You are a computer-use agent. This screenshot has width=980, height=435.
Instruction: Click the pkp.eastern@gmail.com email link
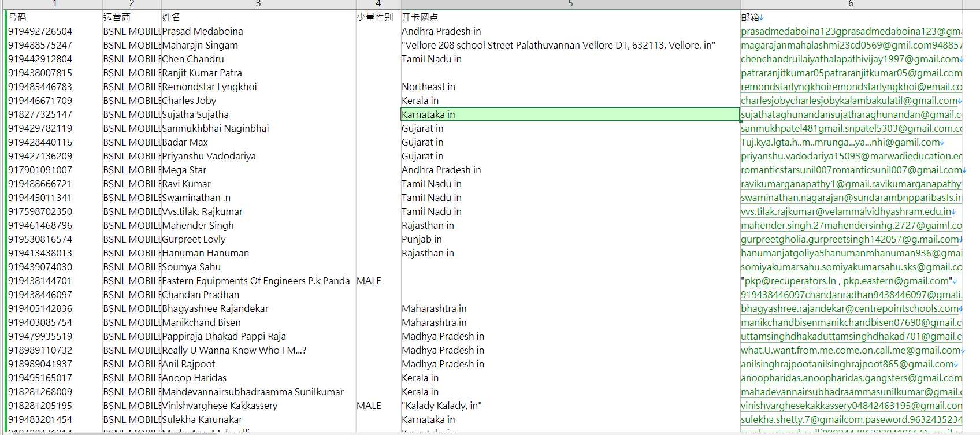(896, 281)
